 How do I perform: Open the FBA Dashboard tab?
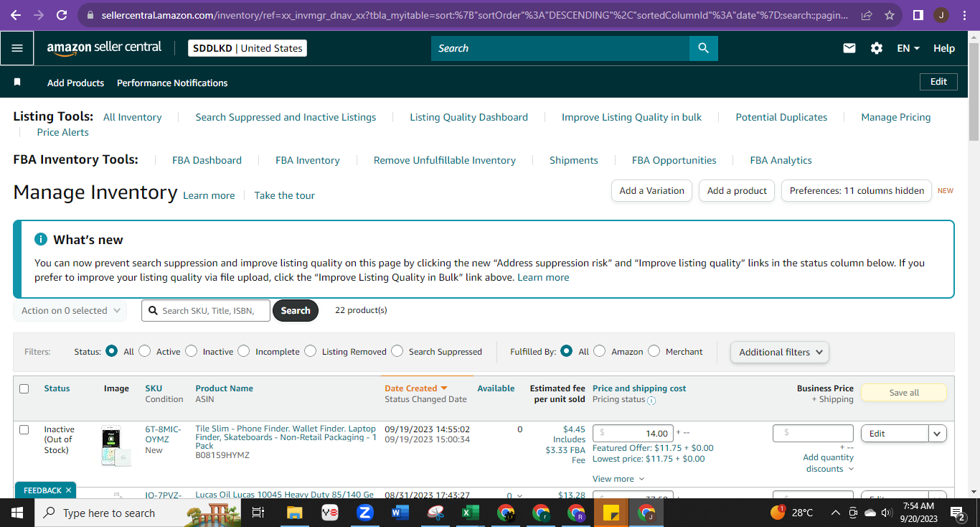coord(207,160)
